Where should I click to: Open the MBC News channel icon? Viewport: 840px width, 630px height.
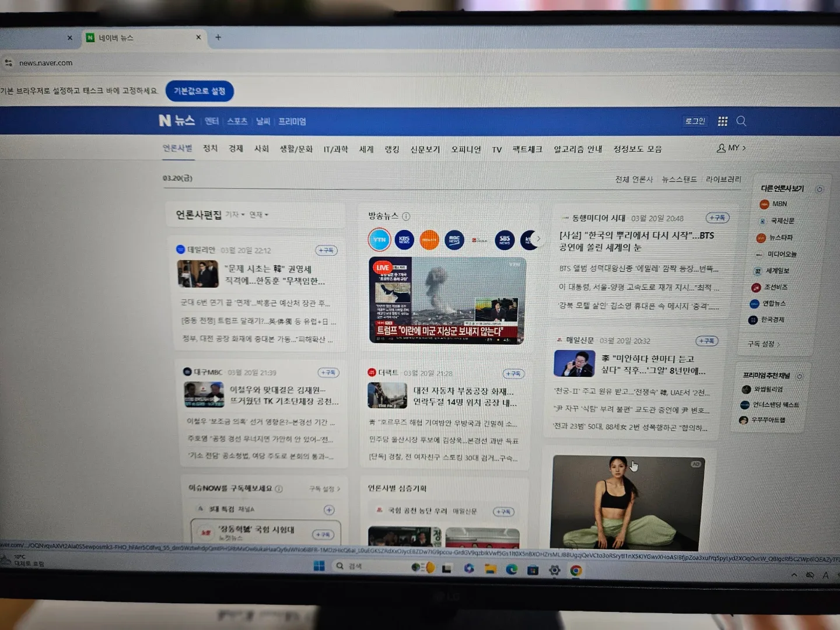(454, 240)
